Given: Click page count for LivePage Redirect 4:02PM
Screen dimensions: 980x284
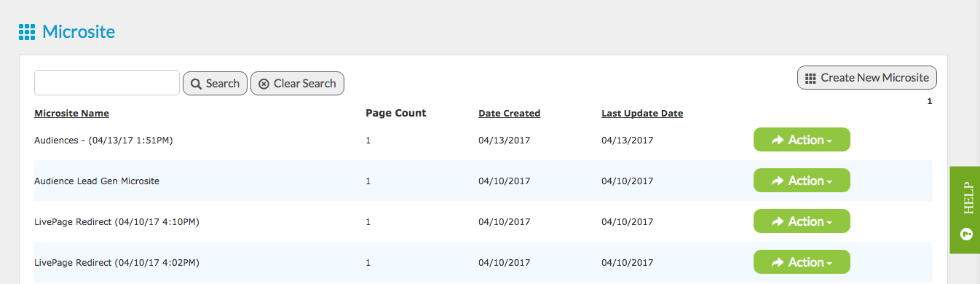Looking at the screenshot, I should point(368,263).
